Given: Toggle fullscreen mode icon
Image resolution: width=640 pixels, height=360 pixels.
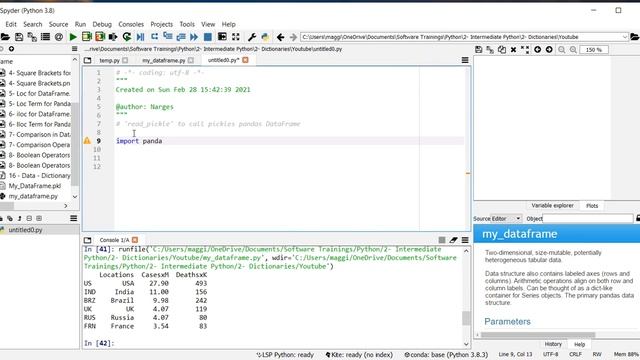Looking at the screenshot, I should point(236,37).
